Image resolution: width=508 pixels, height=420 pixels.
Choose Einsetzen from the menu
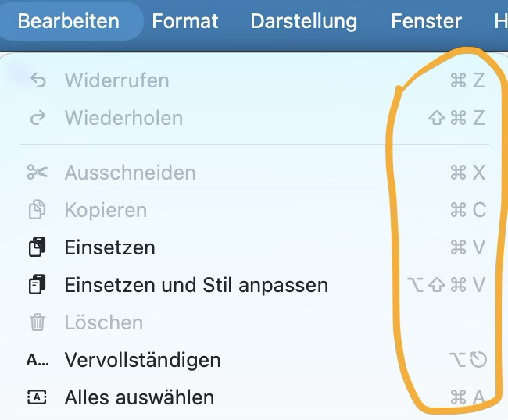254,247
